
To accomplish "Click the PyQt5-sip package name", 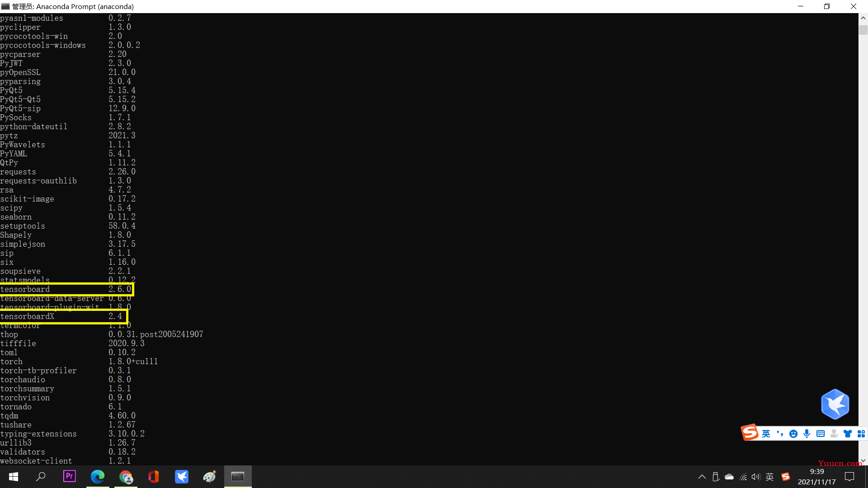I will tap(20, 108).
